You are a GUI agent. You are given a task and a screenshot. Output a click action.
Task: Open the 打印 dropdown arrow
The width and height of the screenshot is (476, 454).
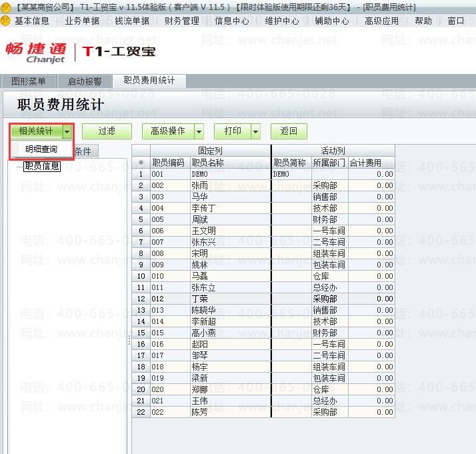point(256,131)
